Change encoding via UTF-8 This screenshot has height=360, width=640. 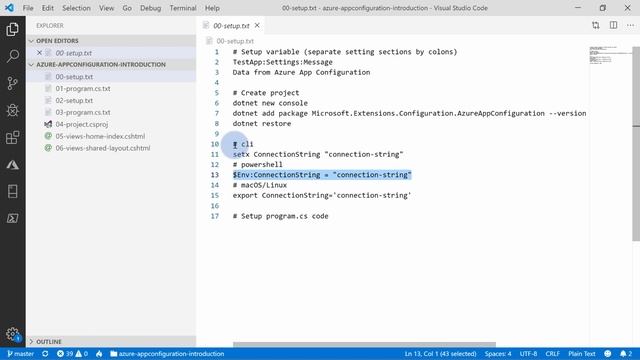pyautogui.click(x=528, y=354)
